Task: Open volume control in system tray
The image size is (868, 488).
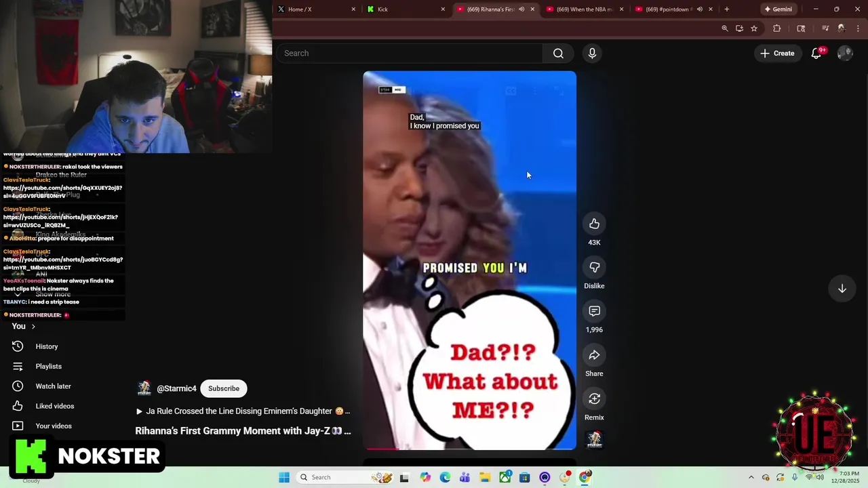Action: pos(820,477)
